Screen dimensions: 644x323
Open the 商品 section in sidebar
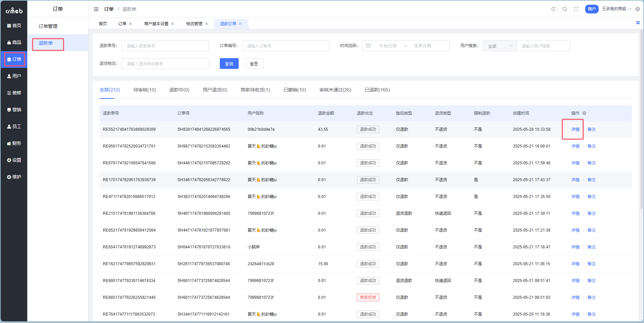pos(14,42)
